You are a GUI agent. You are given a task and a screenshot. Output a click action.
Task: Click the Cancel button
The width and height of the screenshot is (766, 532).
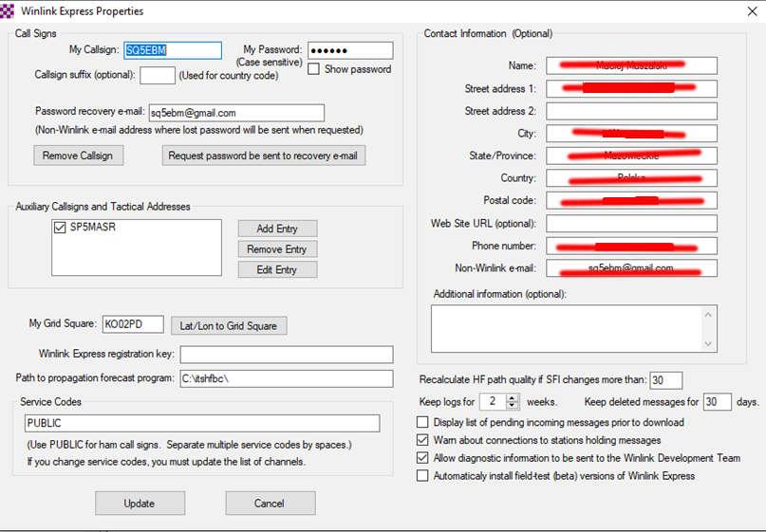point(271,503)
